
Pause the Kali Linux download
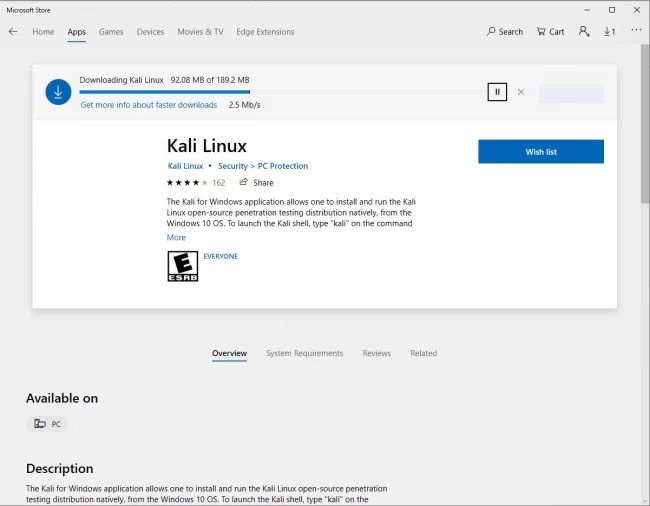(x=497, y=92)
